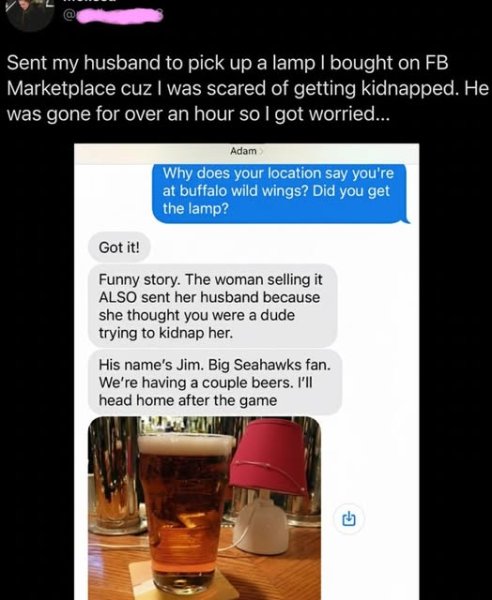Select the 'His name's Jim' message bubble
Viewport: 492px width, 600px height.
point(215,382)
